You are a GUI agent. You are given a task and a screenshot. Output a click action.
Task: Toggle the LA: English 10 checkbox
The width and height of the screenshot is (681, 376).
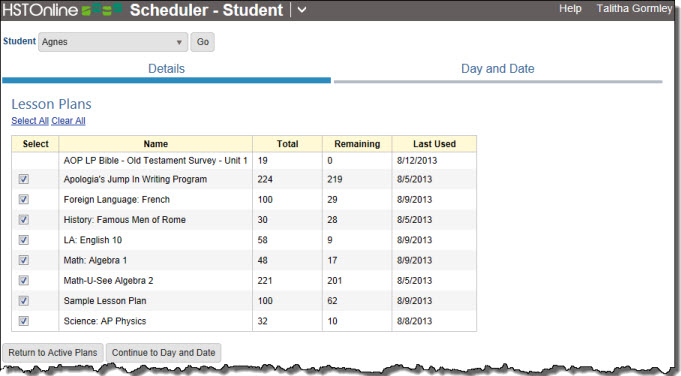point(23,240)
